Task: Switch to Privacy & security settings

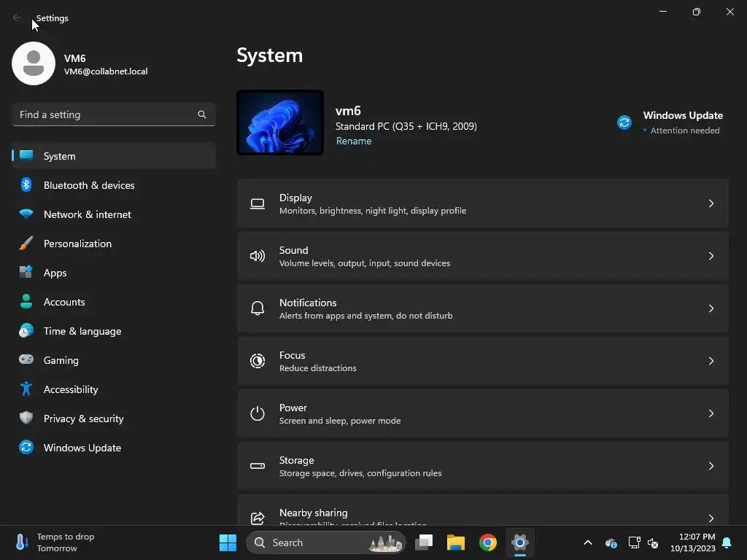Action: click(114, 419)
